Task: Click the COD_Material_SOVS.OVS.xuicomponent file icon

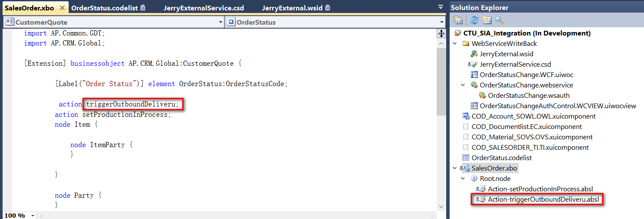Action: (x=466, y=137)
